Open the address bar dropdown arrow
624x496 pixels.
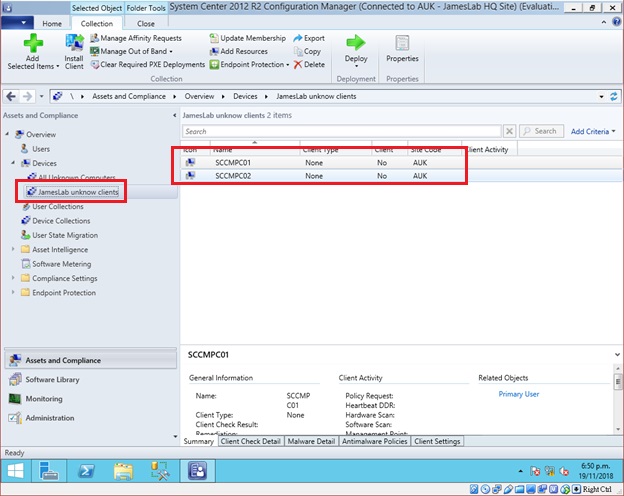tap(601, 97)
